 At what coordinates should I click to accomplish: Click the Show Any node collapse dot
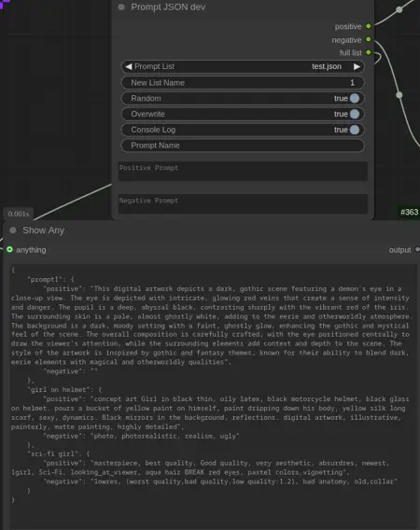(x=13, y=230)
